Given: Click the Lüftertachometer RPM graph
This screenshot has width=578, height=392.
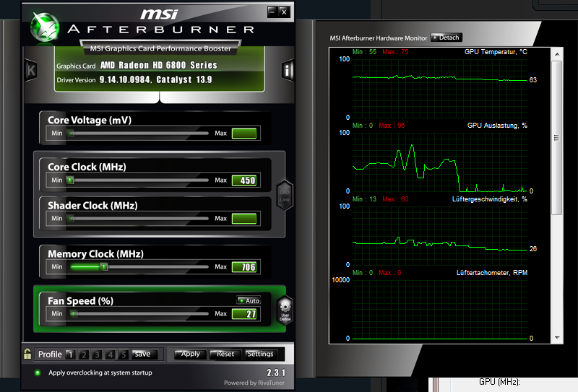Looking at the screenshot, I should [440, 310].
